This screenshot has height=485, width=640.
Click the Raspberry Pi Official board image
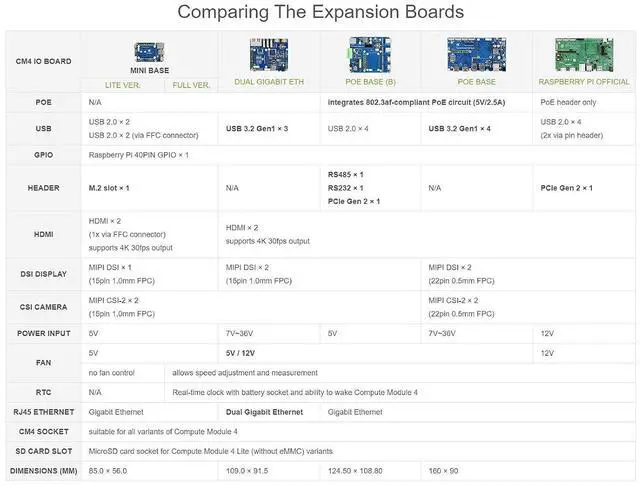coord(584,55)
